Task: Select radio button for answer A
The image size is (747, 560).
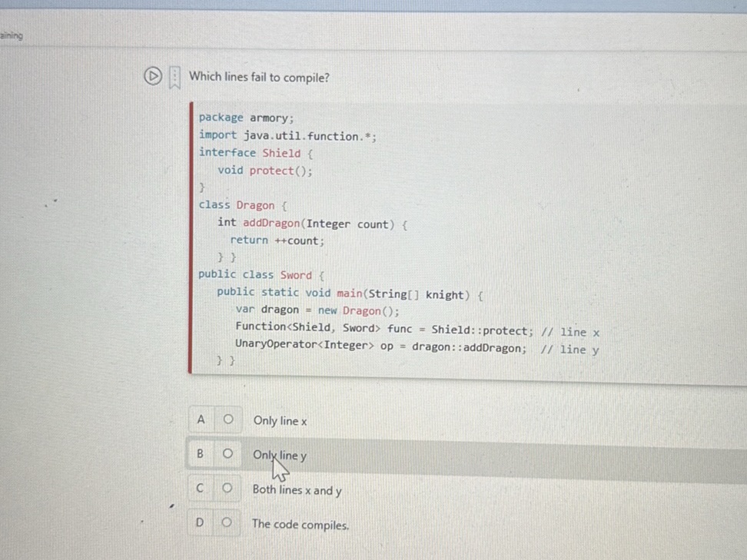Action: click(x=228, y=420)
